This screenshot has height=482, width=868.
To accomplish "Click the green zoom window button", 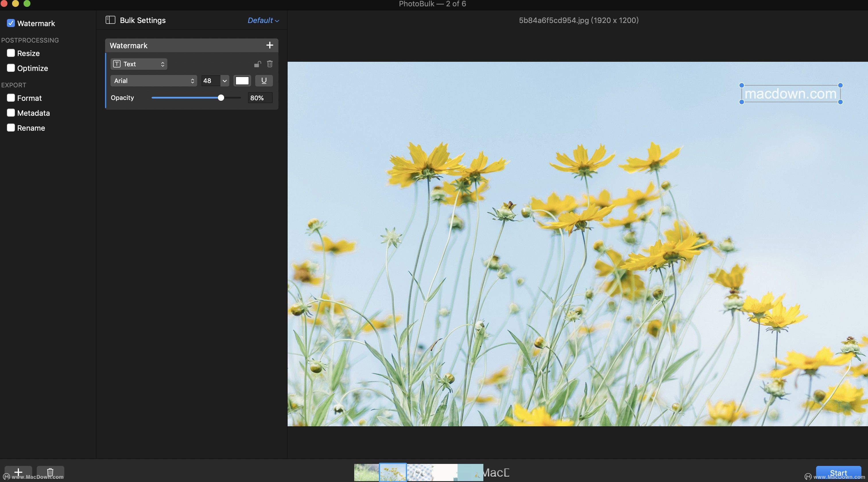I will click(x=27, y=3).
